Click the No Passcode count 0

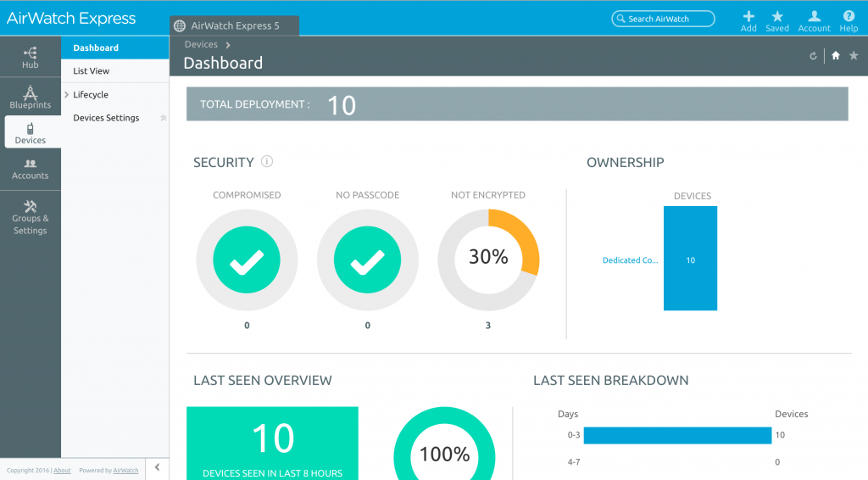[368, 326]
